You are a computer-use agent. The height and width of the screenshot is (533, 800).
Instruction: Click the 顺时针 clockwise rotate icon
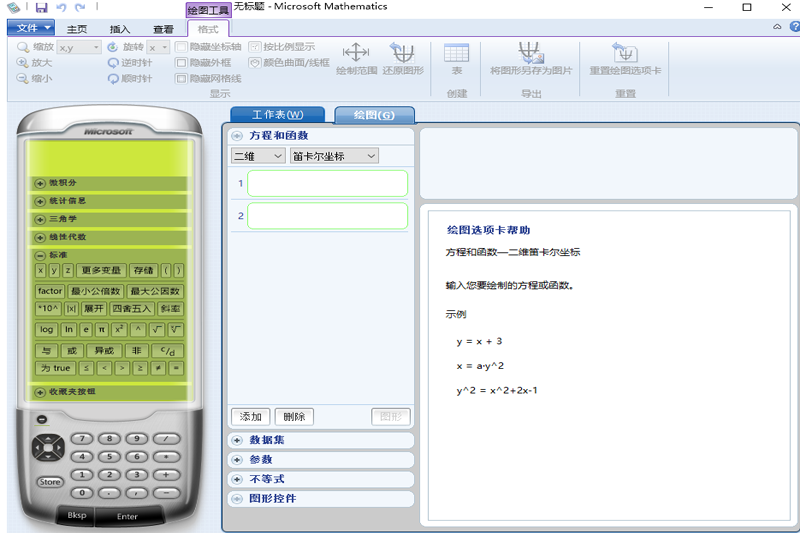[x=113, y=79]
